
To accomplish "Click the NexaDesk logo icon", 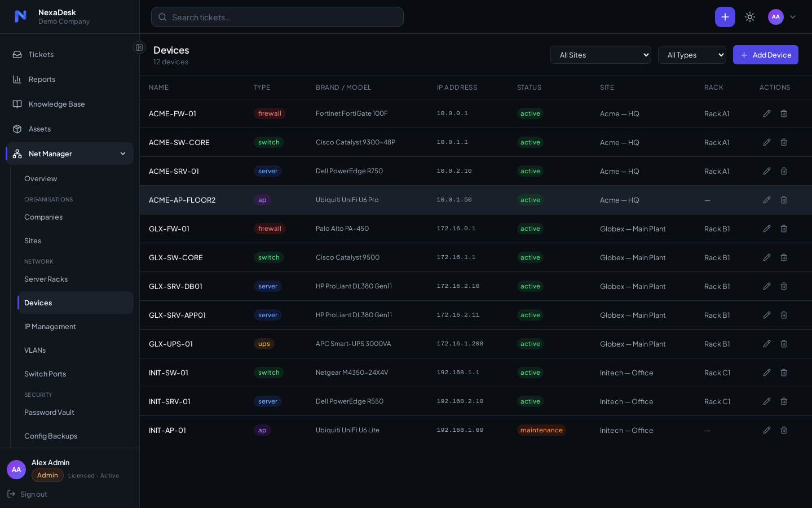I will point(20,16).
